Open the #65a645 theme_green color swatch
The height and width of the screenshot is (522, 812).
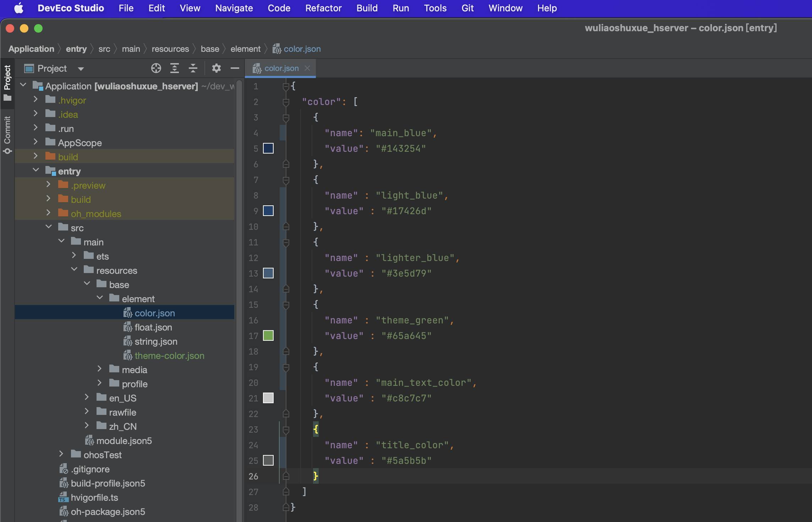coord(268,335)
